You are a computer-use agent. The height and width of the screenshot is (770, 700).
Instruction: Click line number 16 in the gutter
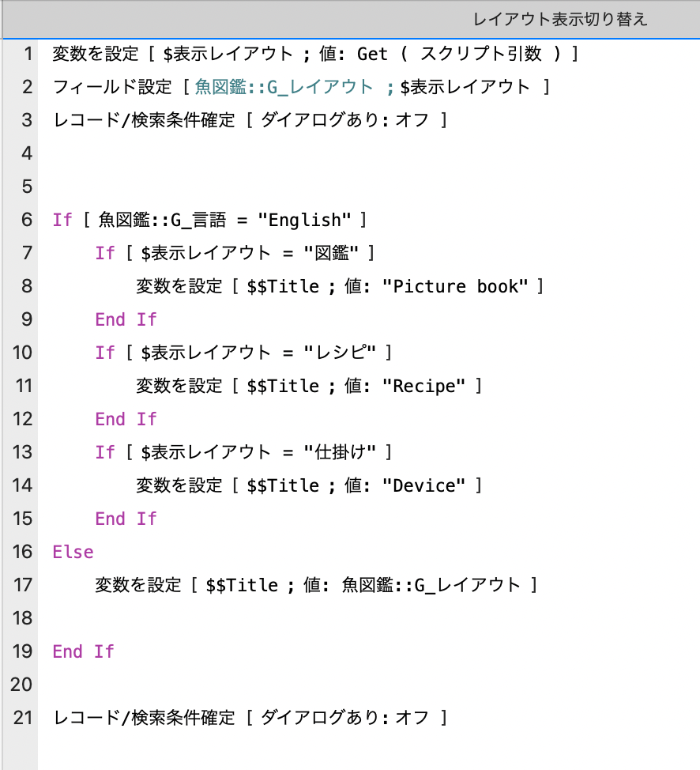tap(22, 552)
